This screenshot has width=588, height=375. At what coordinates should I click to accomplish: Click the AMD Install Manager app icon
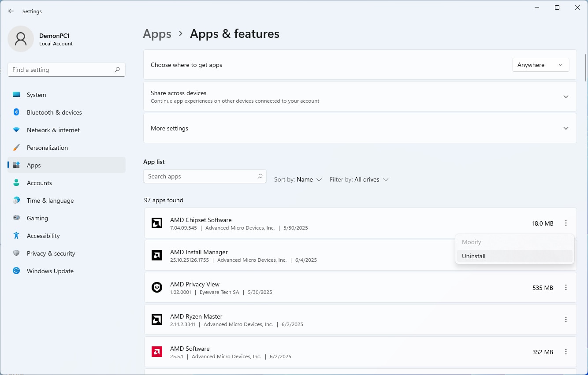click(x=157, y=255)
